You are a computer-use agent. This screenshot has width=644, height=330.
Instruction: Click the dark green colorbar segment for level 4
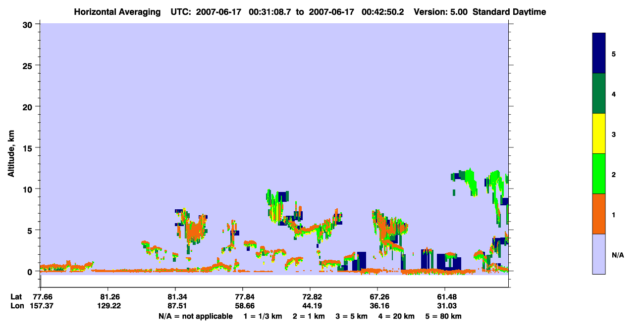[x=598, y=94]
